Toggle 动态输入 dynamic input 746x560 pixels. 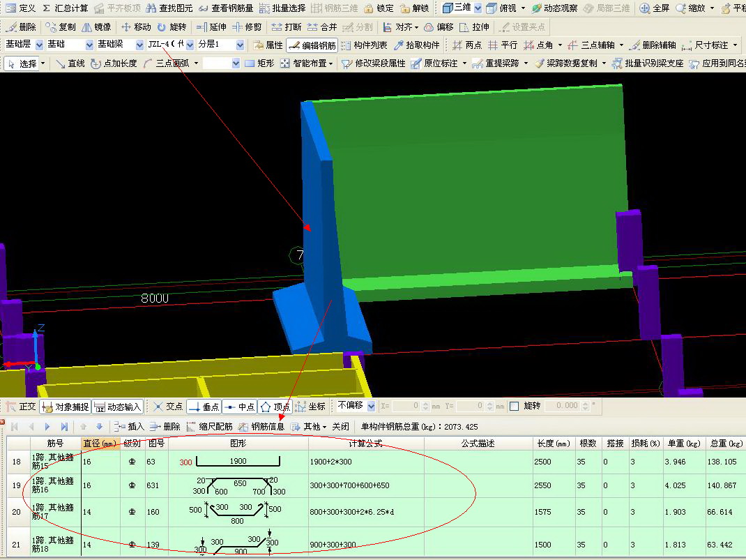(118, 407)
